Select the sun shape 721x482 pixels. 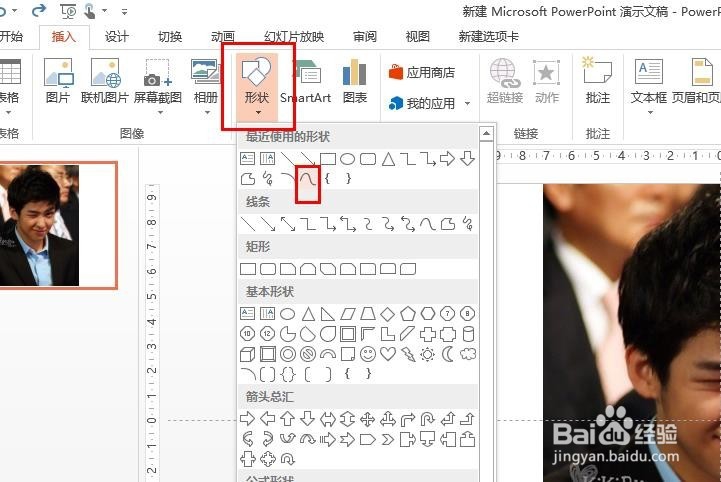428,354
